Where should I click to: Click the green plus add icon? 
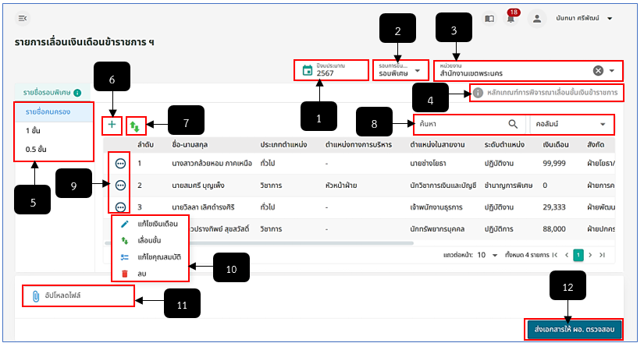point(112,124)
